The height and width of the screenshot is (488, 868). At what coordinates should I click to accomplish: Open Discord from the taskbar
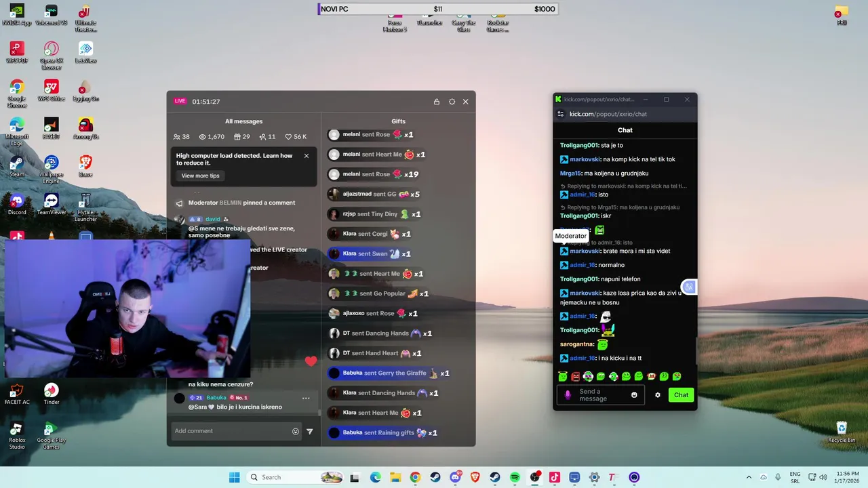click(x=455, y=477)
